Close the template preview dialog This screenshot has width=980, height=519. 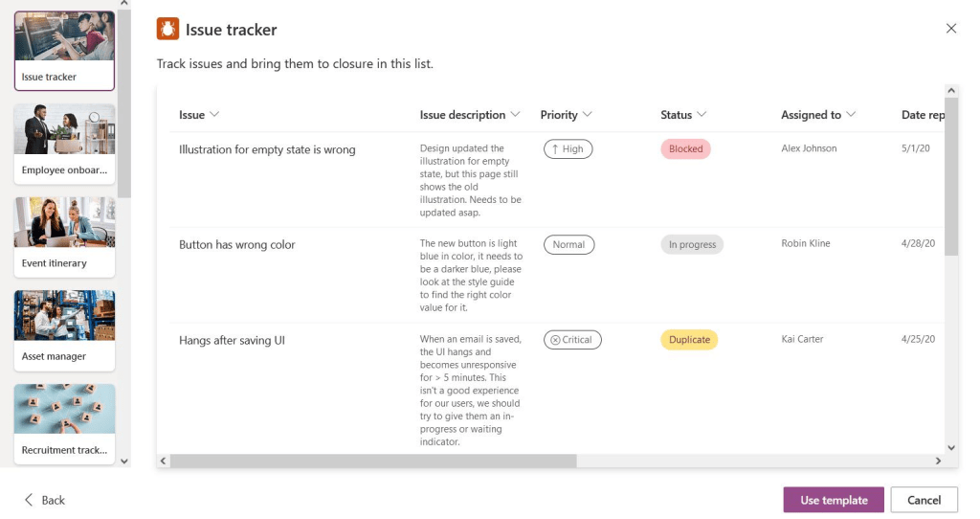951,29
